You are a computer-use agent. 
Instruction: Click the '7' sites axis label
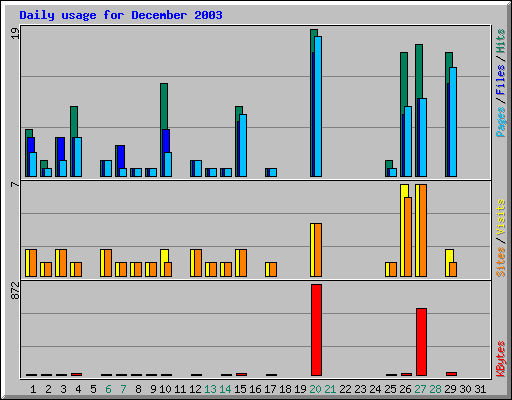tap(15, 184)
